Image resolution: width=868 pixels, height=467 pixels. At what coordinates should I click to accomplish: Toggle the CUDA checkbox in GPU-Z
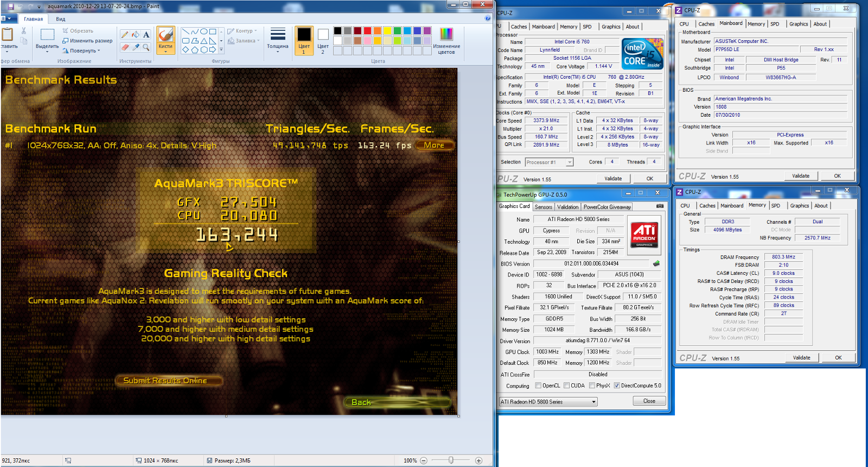[566, 386]
